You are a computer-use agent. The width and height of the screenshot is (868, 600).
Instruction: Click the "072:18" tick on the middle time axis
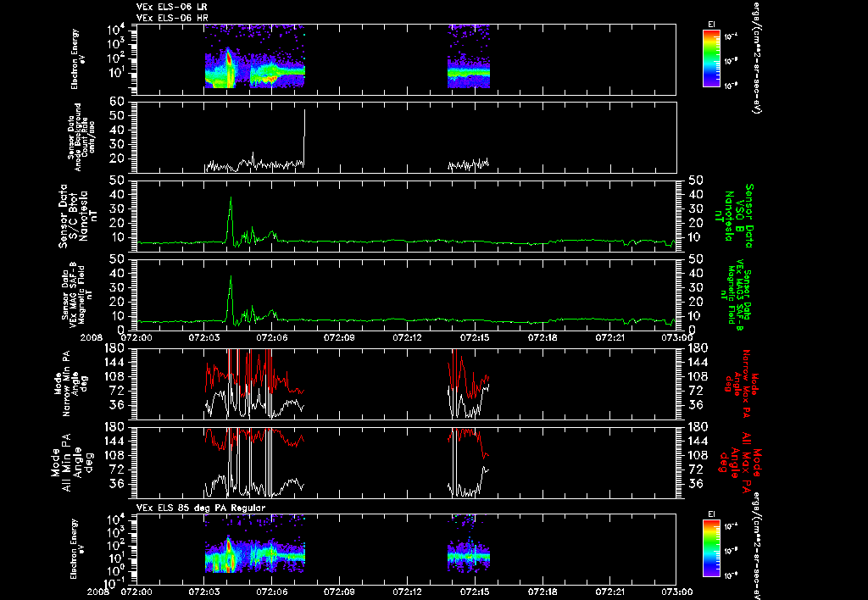pos(542,337)
